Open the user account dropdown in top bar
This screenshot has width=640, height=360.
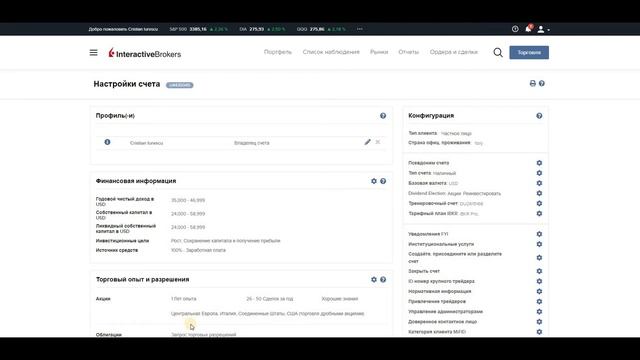pos(543,29)
